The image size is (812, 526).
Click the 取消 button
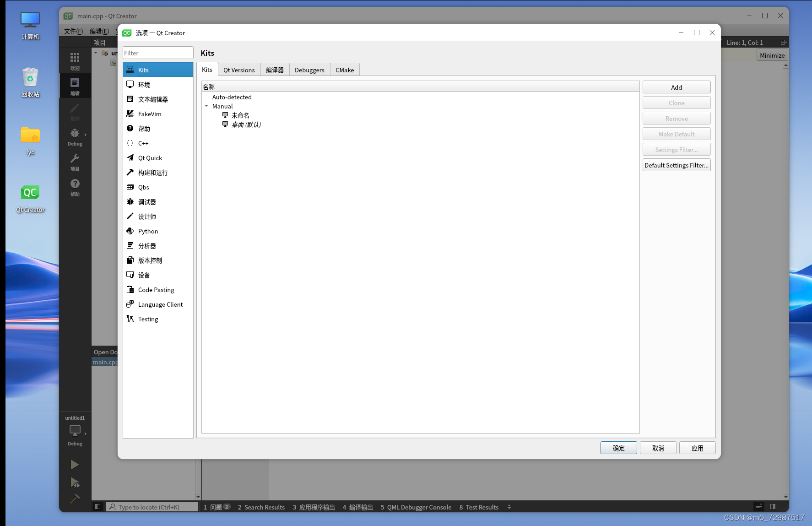[x=658, y=448]
